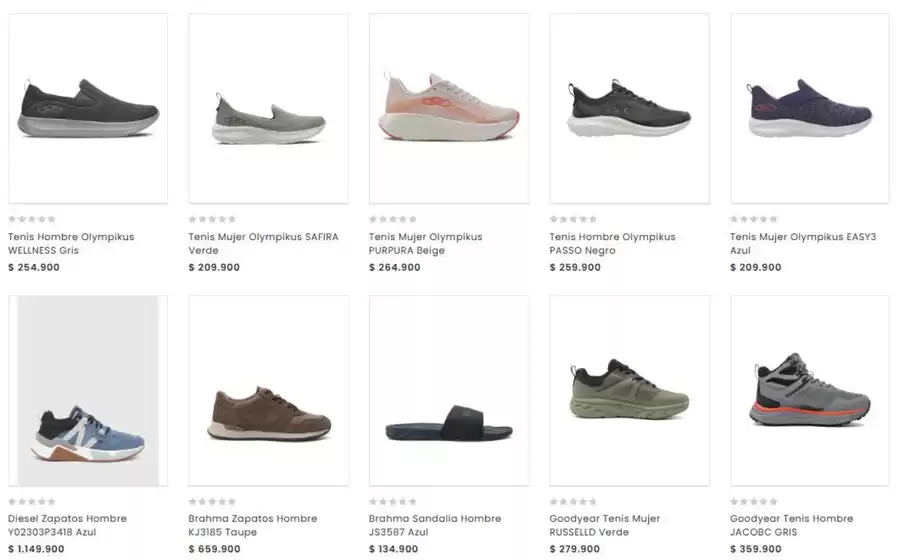Image resolution: width=905 pixels, height=560 pixels.
Task: Open the Brahma Sandalia Hombre JS3587 Azul link
Action: coord(434,525)
